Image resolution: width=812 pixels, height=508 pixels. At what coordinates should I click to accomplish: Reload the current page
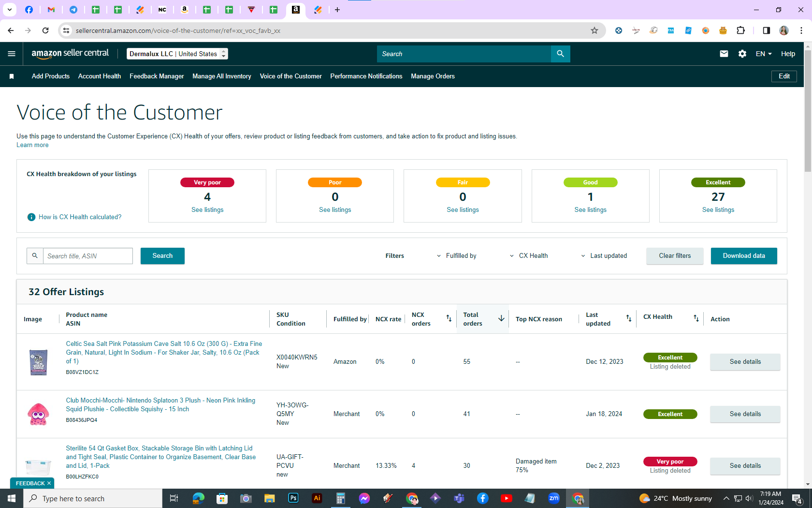point(45,30)
